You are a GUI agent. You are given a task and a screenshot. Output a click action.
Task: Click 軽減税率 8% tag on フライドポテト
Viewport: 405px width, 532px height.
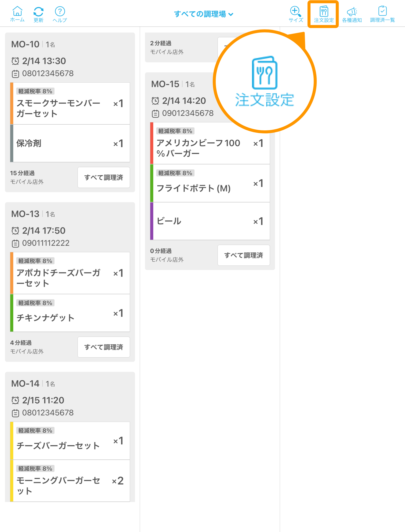(x=175, y=173)
